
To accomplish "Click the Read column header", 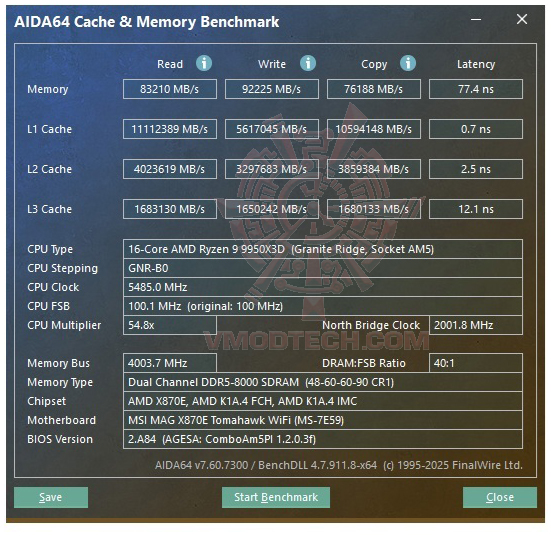I will click(x=170, y=64).
